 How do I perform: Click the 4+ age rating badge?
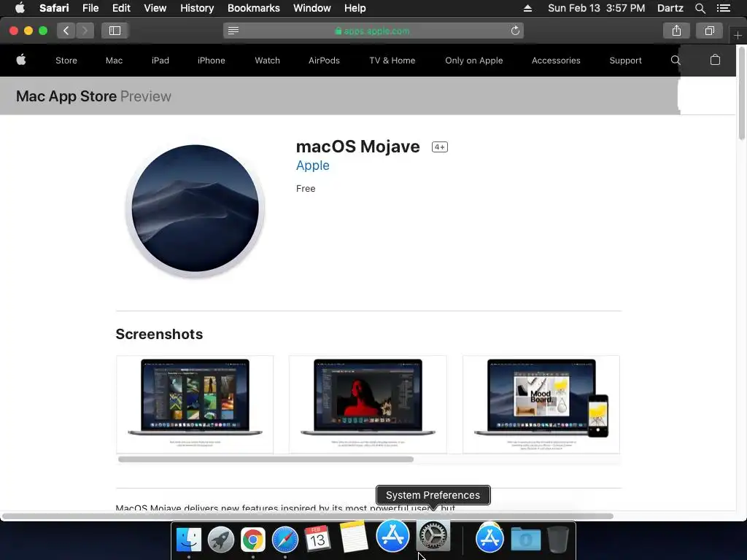pyautogui.click(x=440, y=147)
